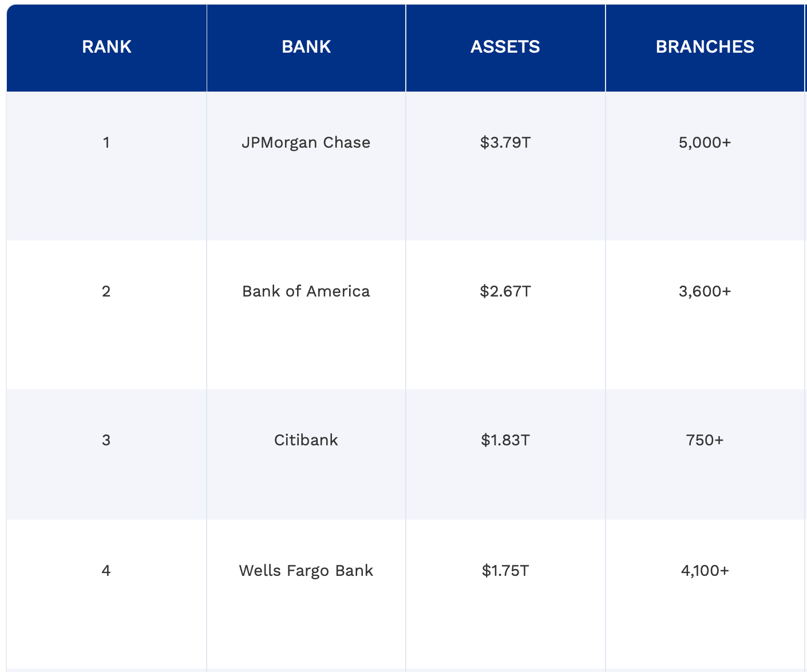This screenshot has width=807, height=672.
Task: Click the BANK column header
Action: click(x=306, y=46)
